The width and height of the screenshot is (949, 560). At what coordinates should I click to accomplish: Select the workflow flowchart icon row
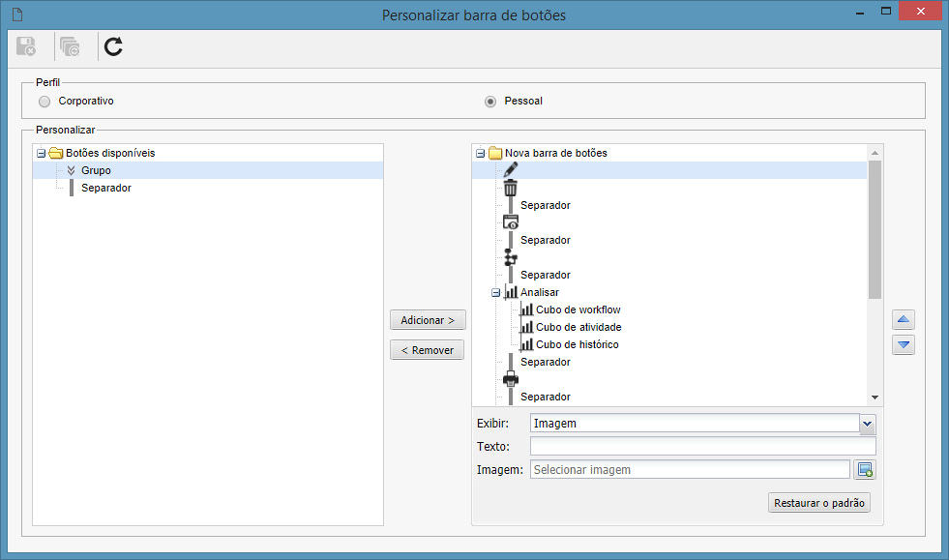click(511, 257)
